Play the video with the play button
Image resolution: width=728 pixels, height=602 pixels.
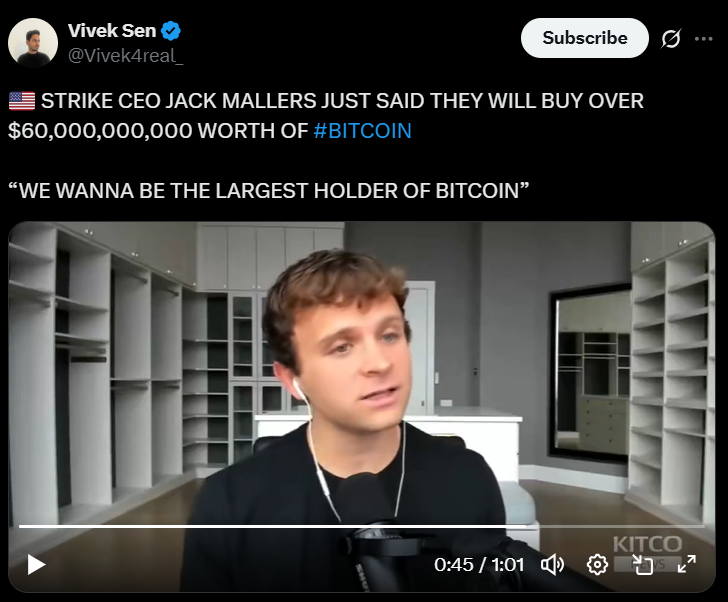(36, 565)
